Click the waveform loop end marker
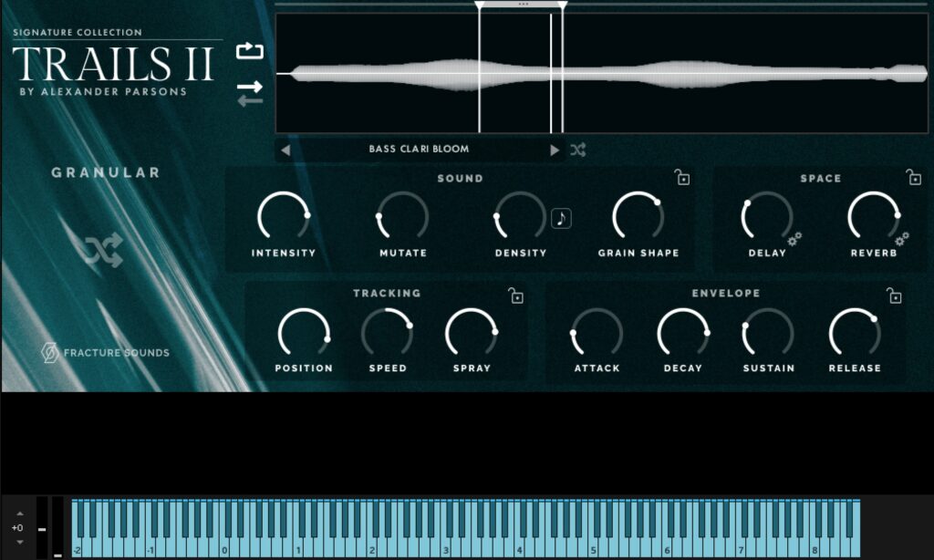Screen dimensions: 934x560 [x=562, y=5]
